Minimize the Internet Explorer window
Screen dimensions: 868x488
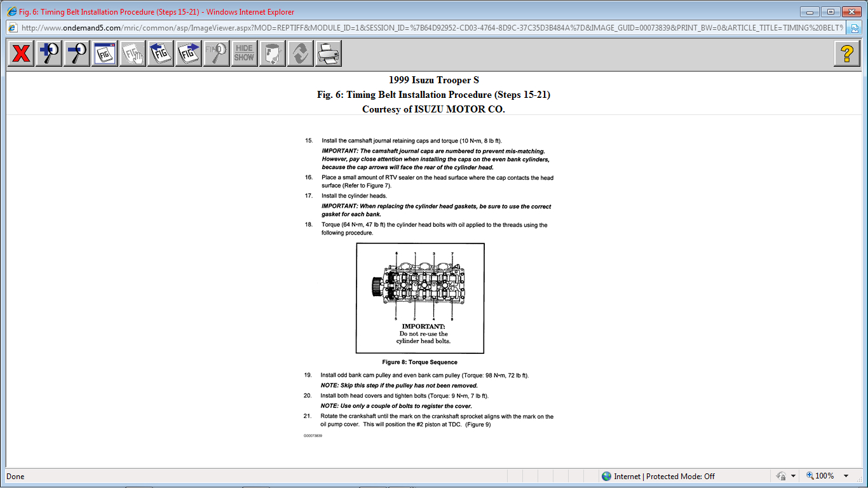click(x=810, y=11)
